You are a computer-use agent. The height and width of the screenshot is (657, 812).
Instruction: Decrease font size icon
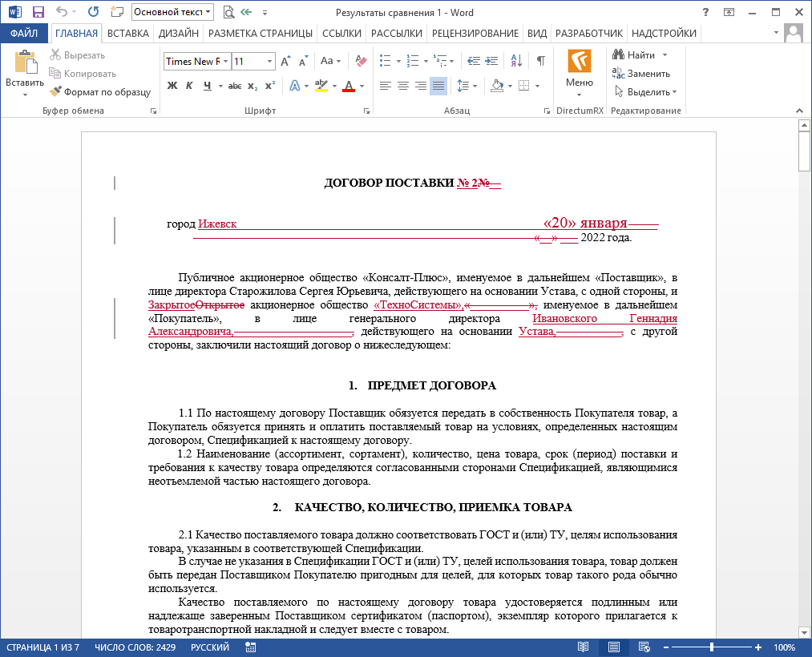point(304,61)
